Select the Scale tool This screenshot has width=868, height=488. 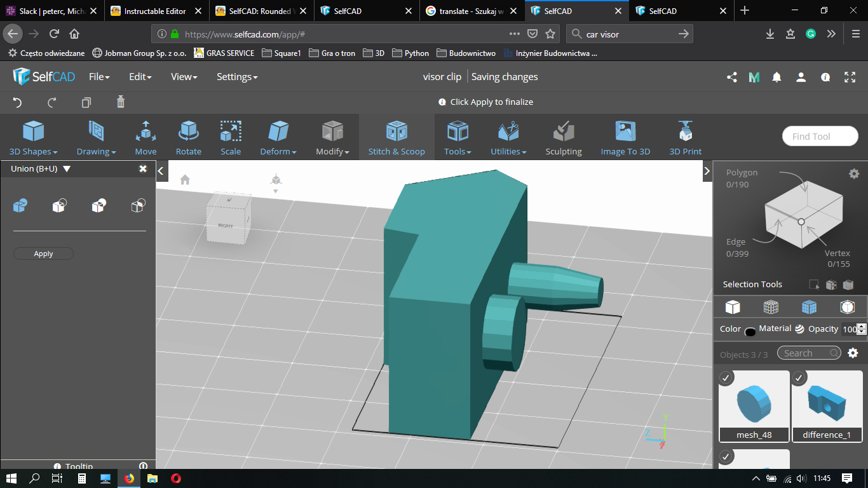(231, 138)
